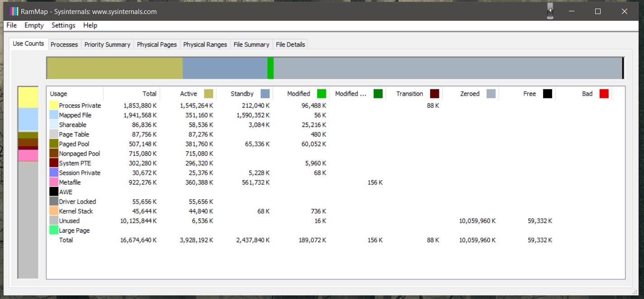Switch to the File Summary tab

click(251, 44)
